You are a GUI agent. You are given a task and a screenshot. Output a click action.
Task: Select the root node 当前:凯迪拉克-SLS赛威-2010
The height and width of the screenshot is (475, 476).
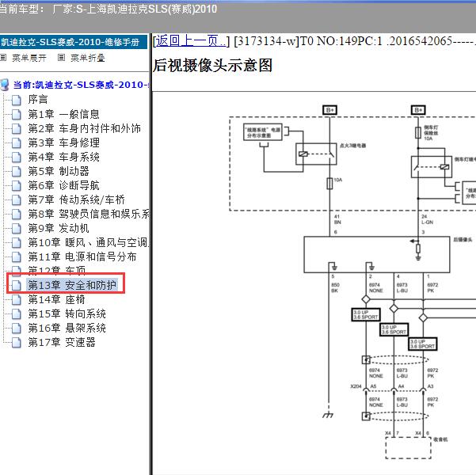click(81, 85)
